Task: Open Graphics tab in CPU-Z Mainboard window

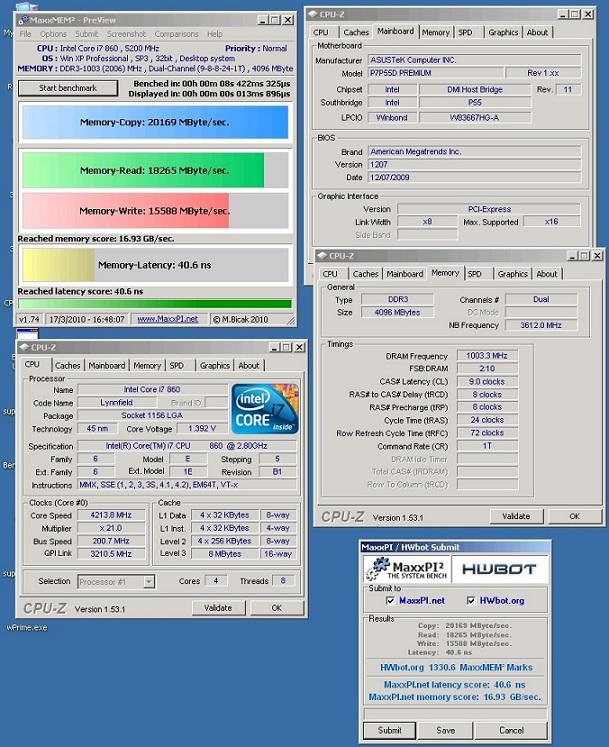Action: (503, 32)
